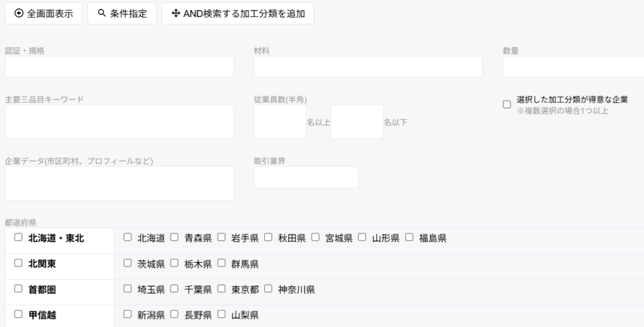Click into the 認証・規格 input field
The image size is (644, 327).
119,67
